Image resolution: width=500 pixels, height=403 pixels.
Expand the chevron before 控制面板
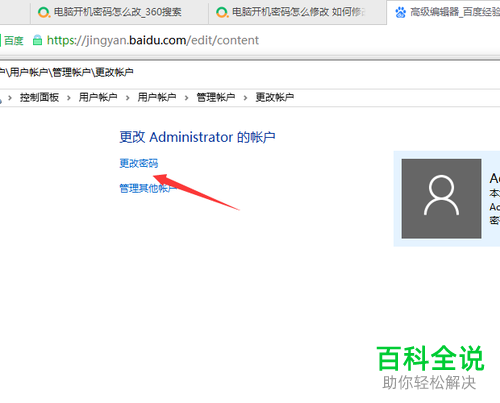[10, 98]
